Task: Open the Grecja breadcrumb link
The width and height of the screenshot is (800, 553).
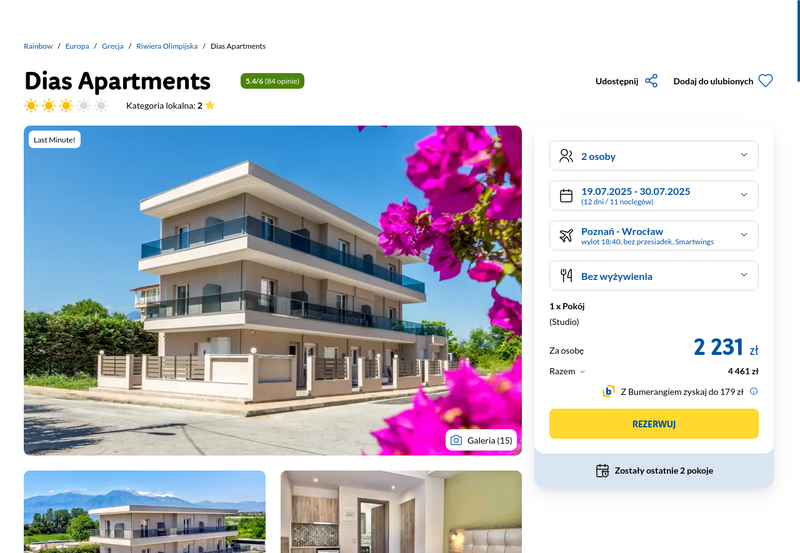Action: (112, 46)
